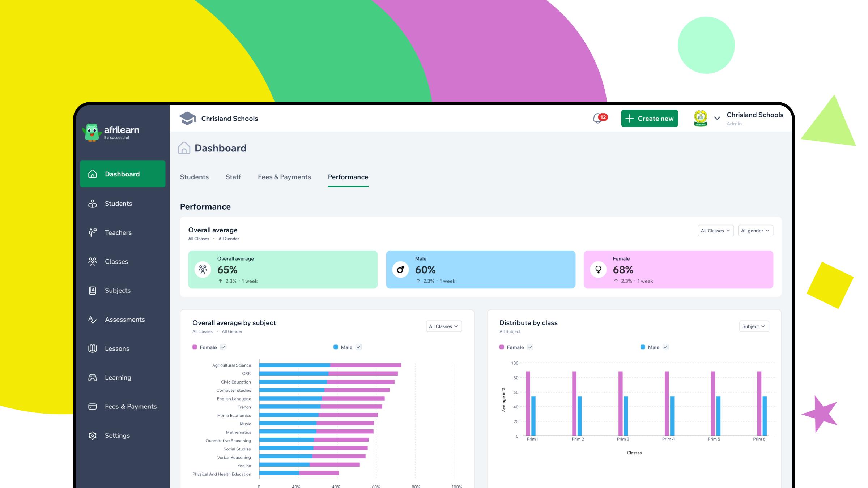This screenshot has width=868, height=488.
Task: Click the Chrisland Schools crest avatar
Action: tap(701, 118)
